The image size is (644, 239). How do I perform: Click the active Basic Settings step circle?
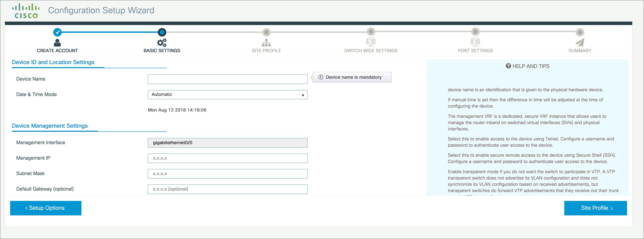pos(162,32)
